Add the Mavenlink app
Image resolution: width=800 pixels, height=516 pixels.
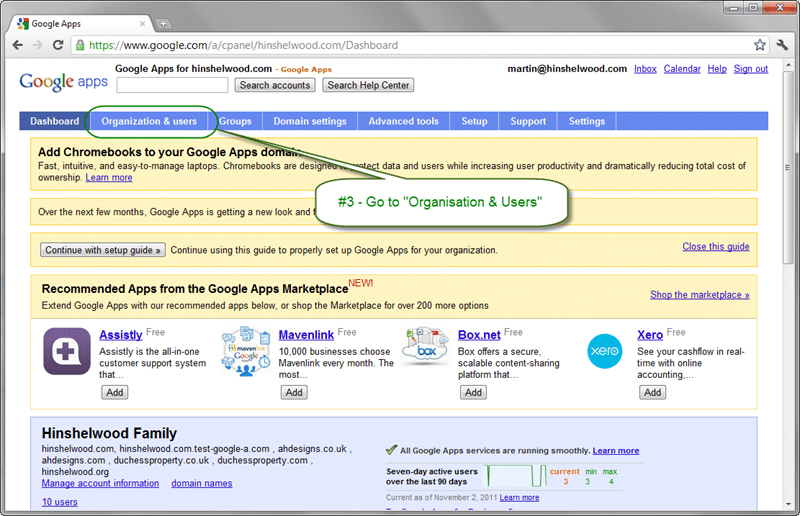pos(294,392)
